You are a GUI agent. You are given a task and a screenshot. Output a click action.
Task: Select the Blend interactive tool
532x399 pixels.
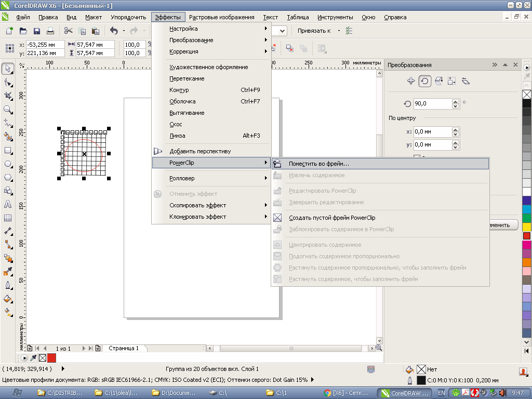click(8, 258)
